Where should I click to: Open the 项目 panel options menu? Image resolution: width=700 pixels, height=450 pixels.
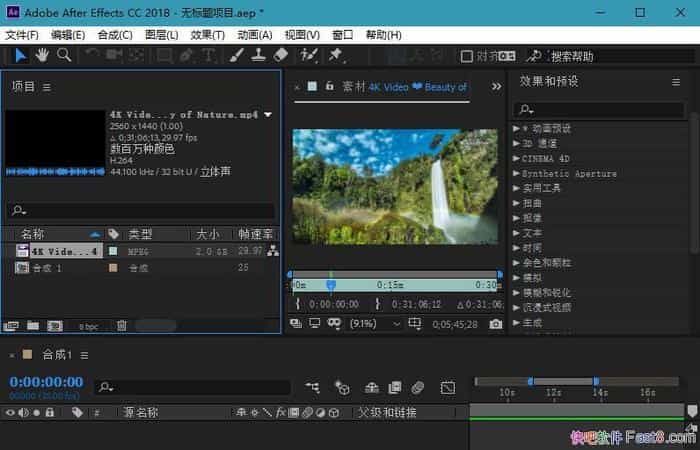tap(47, 87)
